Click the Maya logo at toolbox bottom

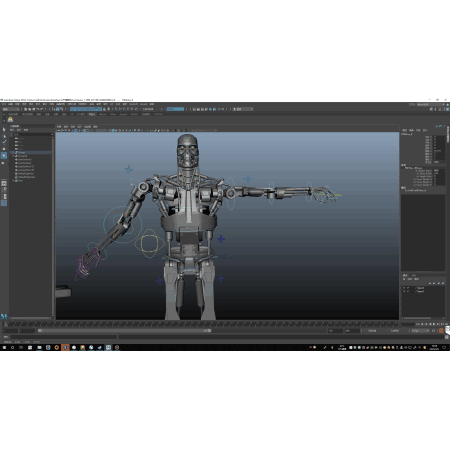pyautogui.click(x=4, y=316)
